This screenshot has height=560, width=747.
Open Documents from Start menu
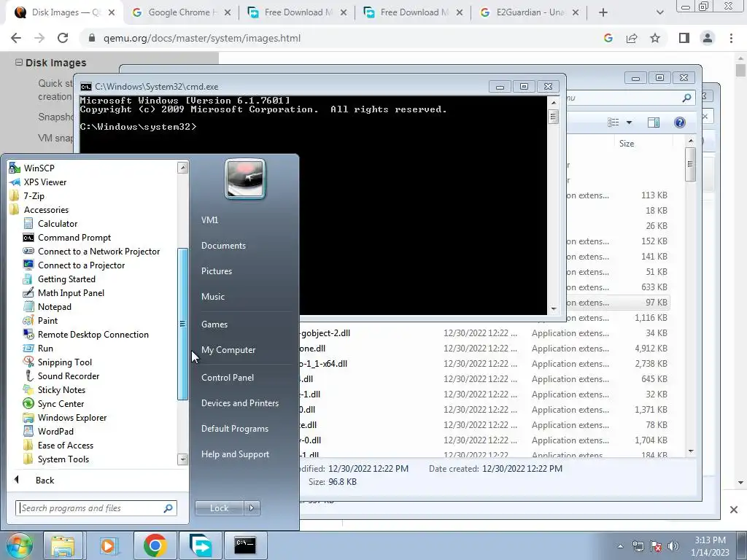223,246
